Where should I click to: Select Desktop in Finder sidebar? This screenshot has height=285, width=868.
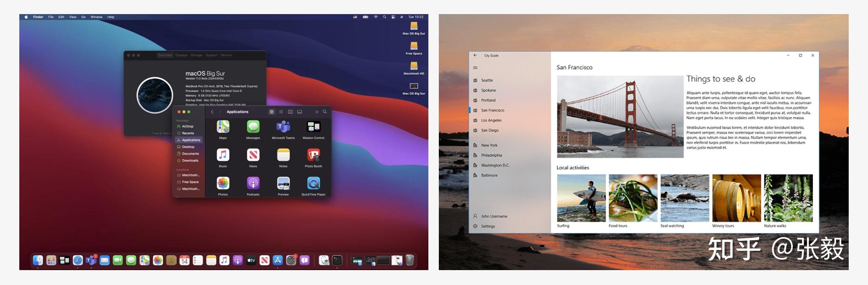(188, 147)
